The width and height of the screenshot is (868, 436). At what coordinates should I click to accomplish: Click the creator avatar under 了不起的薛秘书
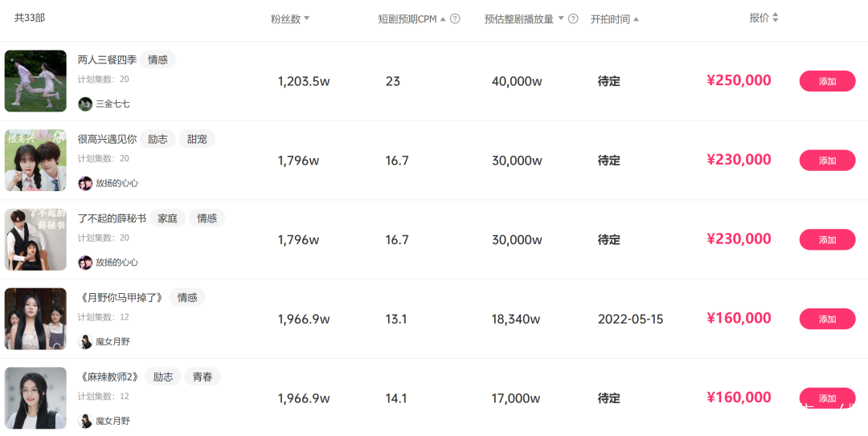pyautogui.click(x=85, y=263)
